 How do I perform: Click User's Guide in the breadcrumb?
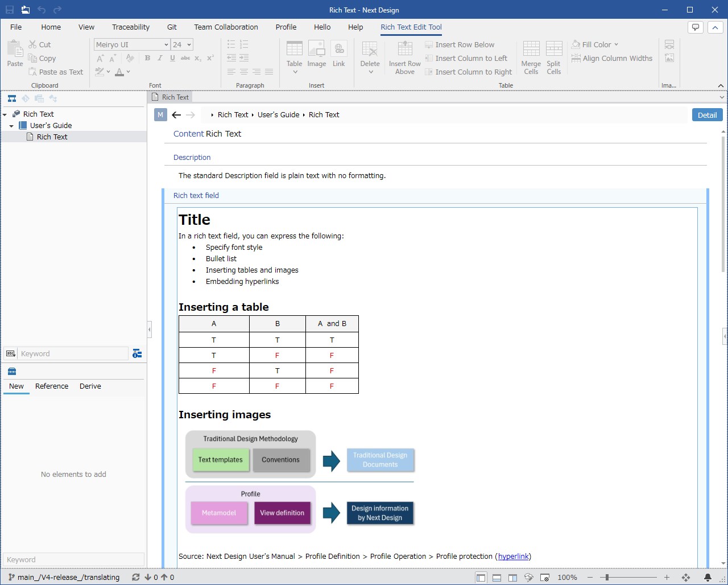click(279, 114)
